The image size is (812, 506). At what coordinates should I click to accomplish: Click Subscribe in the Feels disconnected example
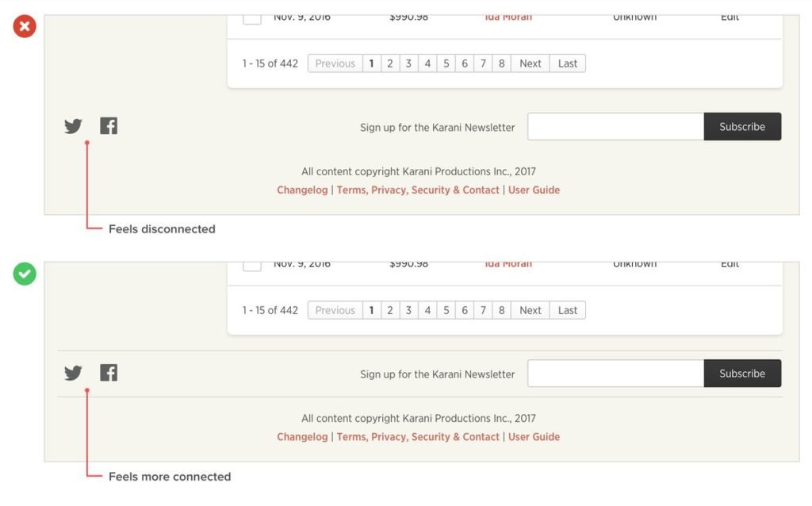point(742,126)
